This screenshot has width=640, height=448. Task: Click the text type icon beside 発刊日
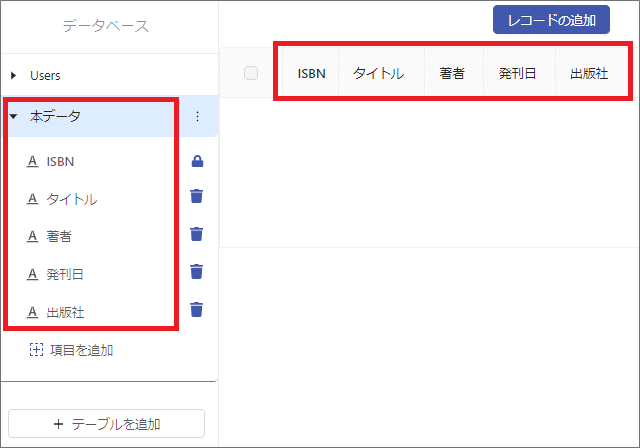32,274
